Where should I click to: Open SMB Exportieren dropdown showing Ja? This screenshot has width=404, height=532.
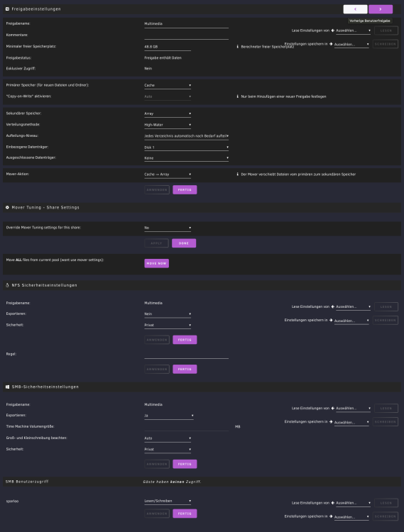click(x=169, y=416)
